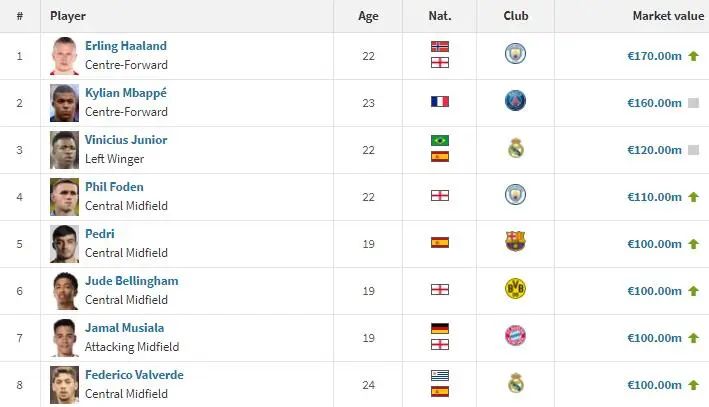Sort table by Market value column
This screenshot has width=709, height=407.
[668, 17]
